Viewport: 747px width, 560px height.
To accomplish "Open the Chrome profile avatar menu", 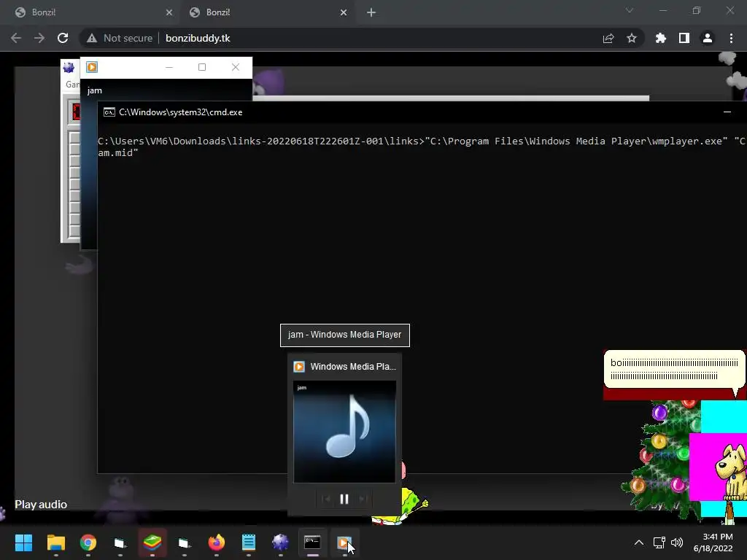I will (x=708, y=38).
